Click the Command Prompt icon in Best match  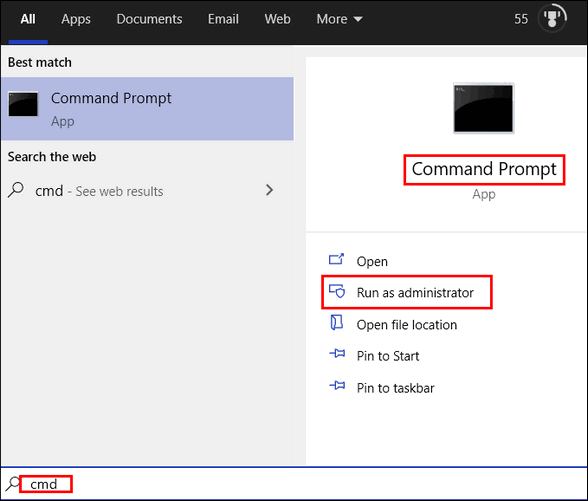tap(23, 104)
